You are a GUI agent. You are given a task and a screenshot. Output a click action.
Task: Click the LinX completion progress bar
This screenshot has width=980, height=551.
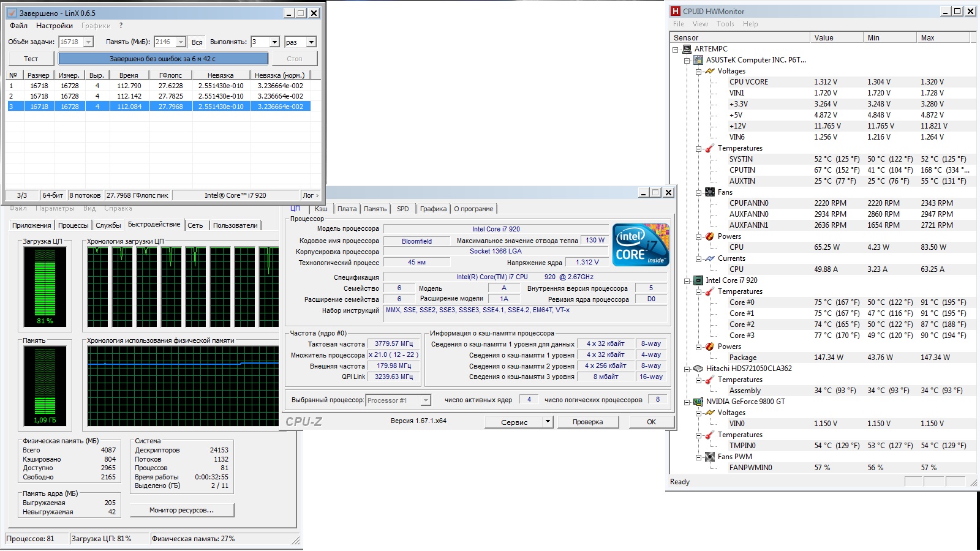click(x=163, y=59)
